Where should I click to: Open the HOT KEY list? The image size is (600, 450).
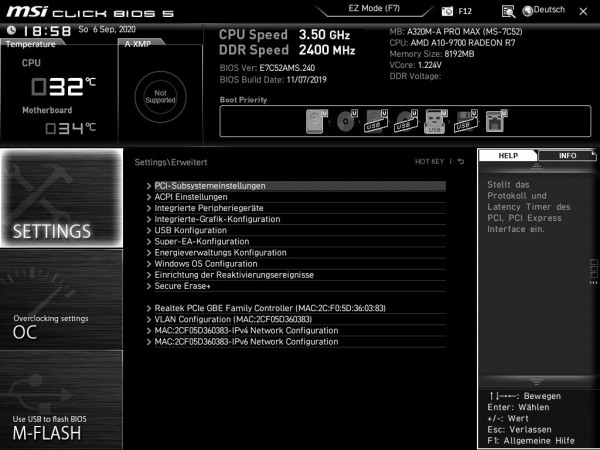tap(429, 161)
